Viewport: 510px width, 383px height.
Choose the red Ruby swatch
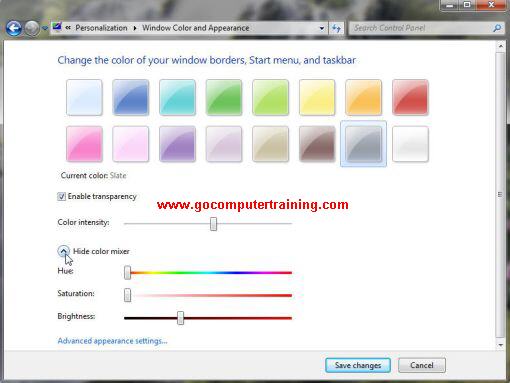(x=410, y=97)
